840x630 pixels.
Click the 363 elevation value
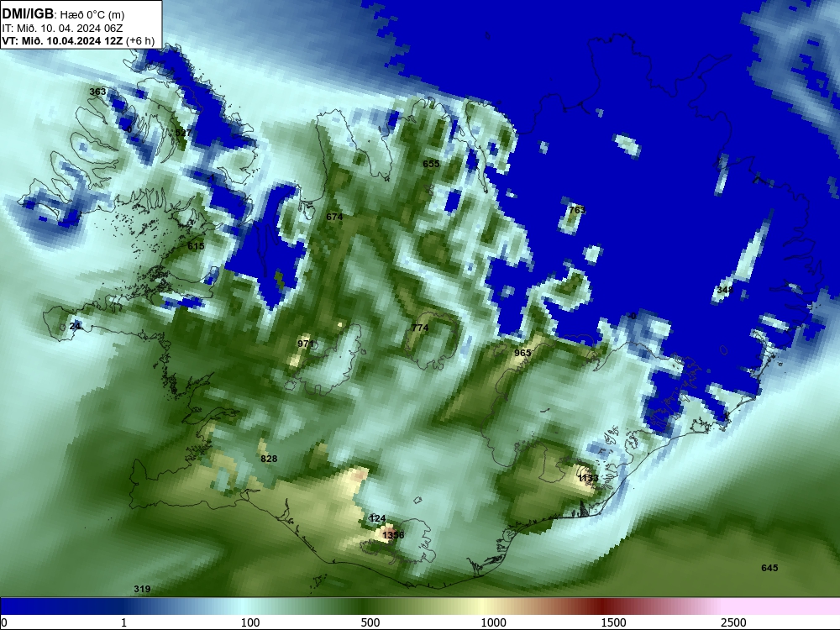[x=97, y=92]
